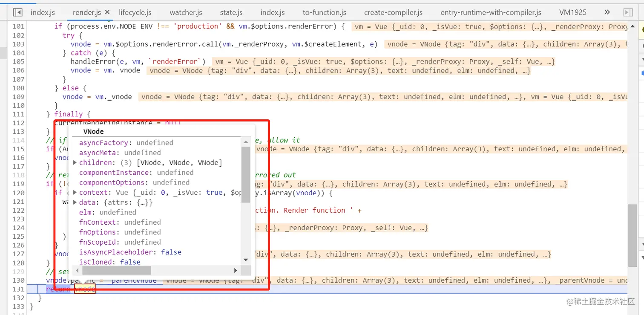This screenshot has width=644, height=315.
Task: Click the 'finally' keyword on line 111
Action: [x=68, y=114]
